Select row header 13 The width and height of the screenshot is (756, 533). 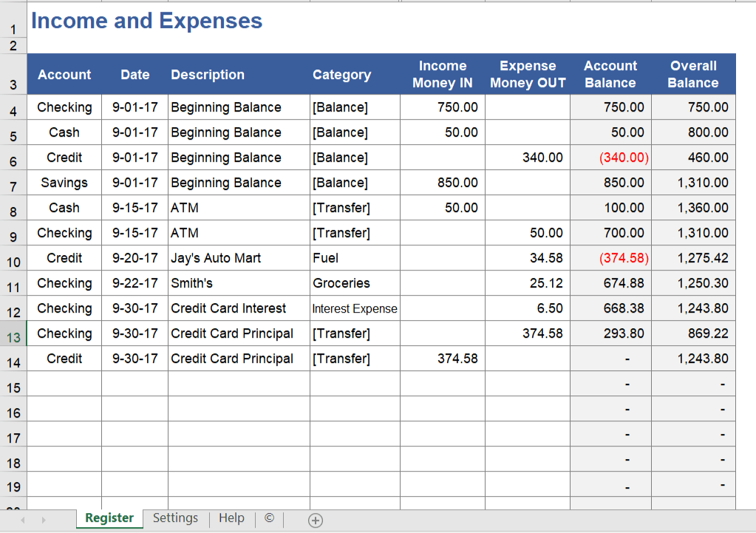tap(13, 333)
